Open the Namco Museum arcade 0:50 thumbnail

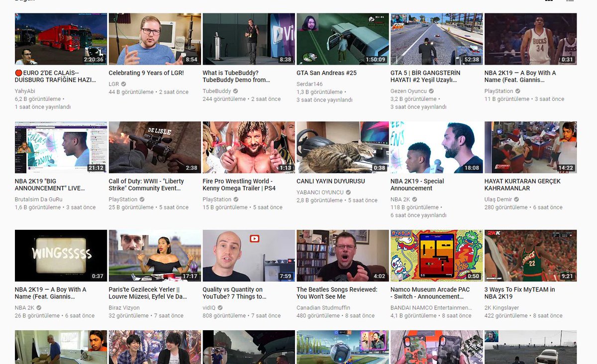(436, 256)
